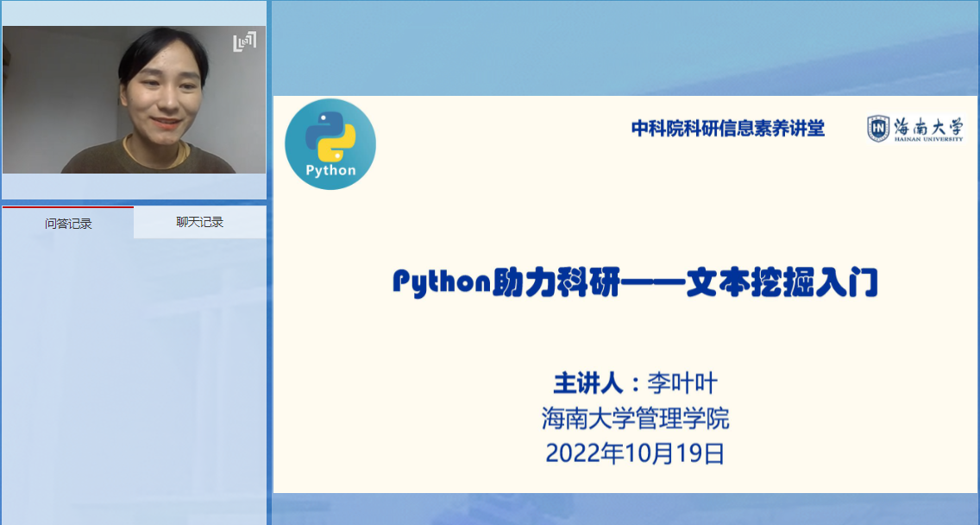Click the header text 中科院科研信息素养讲堂
This screenshot has width=980, height=525.
coord(727,129)
